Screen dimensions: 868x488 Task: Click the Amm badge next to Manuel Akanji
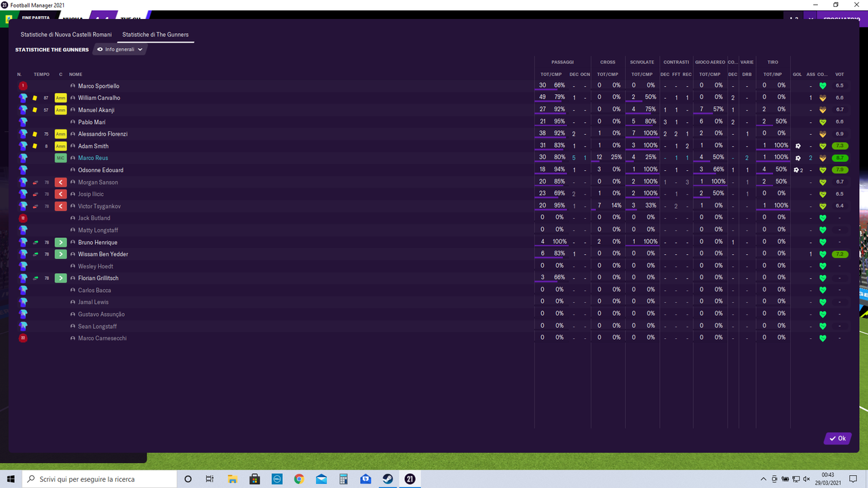(60, 110)
